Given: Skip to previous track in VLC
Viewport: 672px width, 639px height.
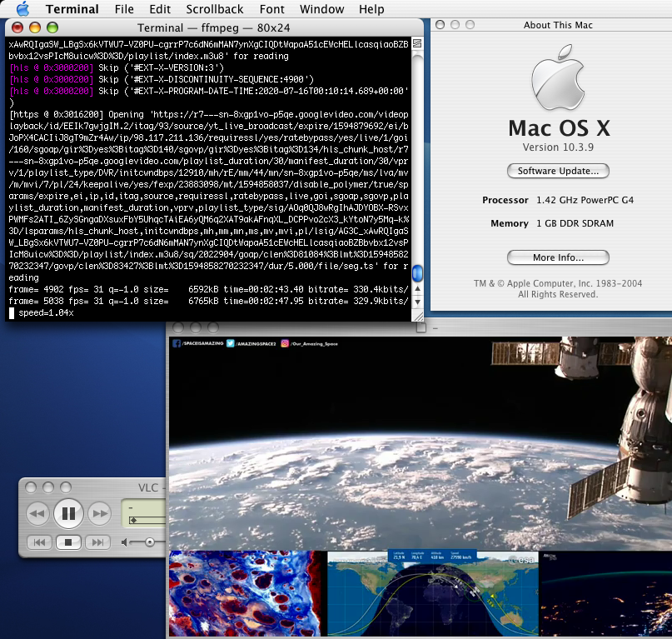Looking at the screenshot, I should [x=39, y=542].
